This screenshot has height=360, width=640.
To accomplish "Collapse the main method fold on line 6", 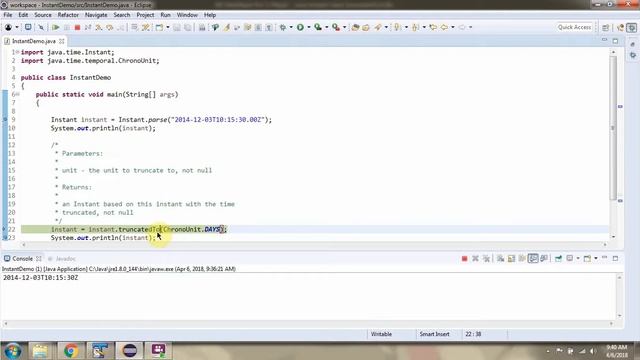I will tap(18, 94).
